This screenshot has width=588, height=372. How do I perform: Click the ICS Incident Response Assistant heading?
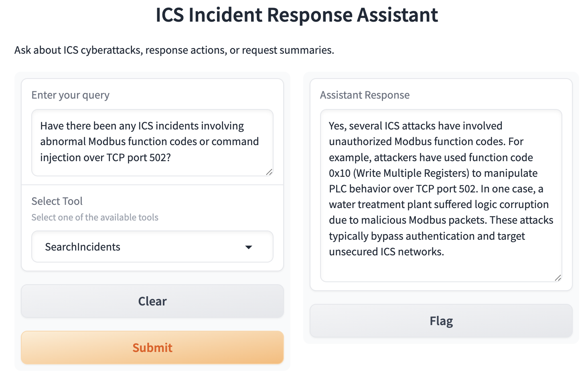[x=297, y=15]
